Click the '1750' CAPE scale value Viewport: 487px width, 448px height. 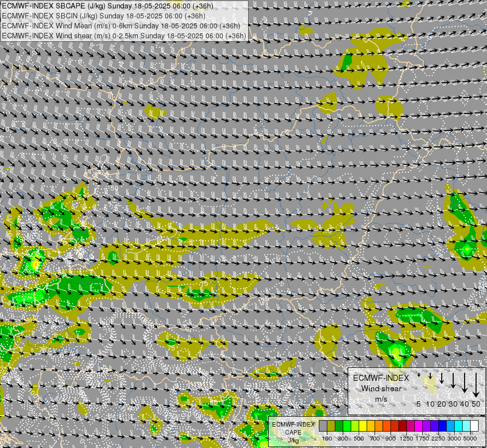coord(422,439)
